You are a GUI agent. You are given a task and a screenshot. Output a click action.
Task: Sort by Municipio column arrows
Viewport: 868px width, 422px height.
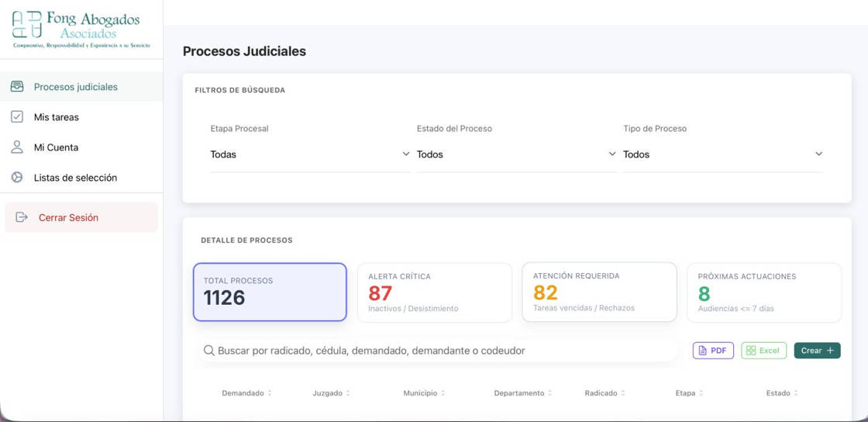click(443, 393)
